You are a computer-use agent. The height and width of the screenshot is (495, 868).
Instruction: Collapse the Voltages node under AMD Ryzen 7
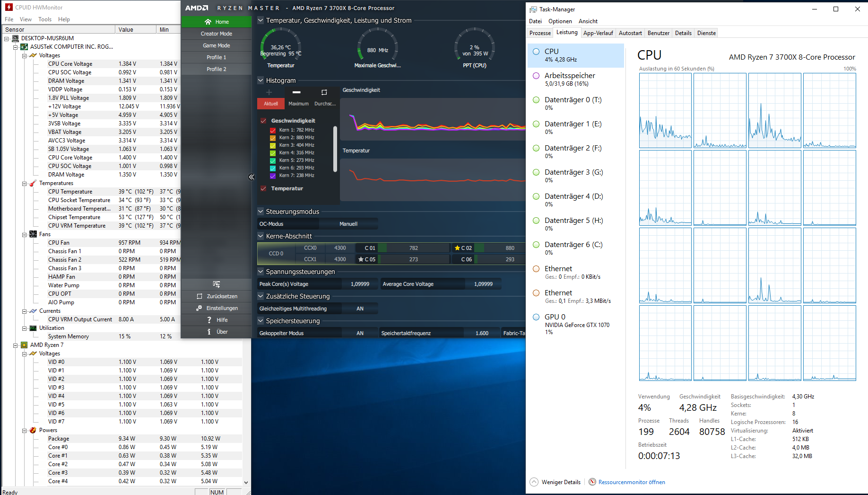click(24, 354)
